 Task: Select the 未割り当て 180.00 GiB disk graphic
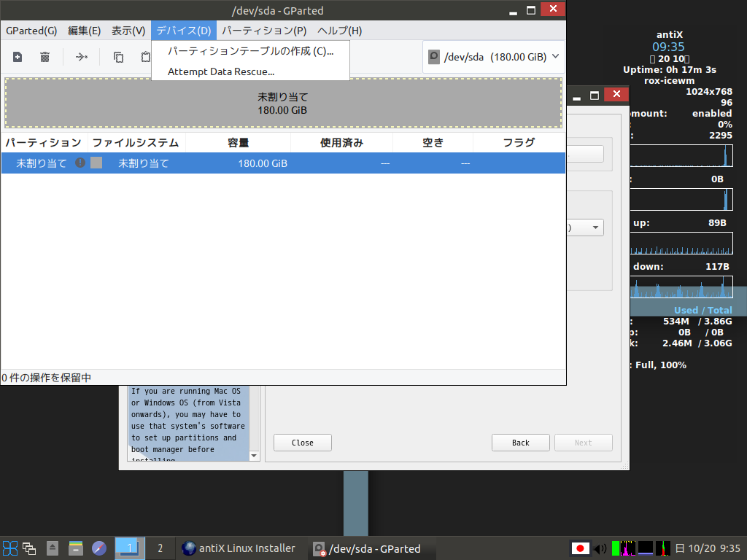[284, 104]
